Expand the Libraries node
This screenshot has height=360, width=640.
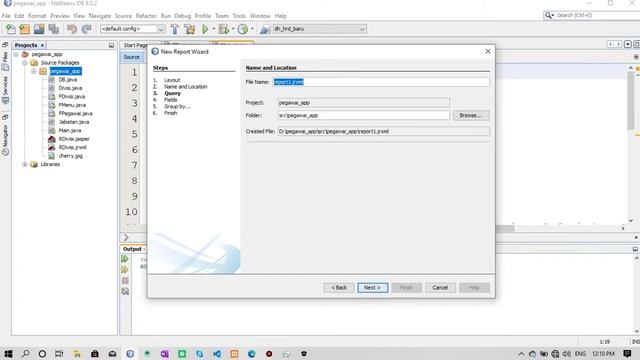pyautogui.click(x=25, y=164)
